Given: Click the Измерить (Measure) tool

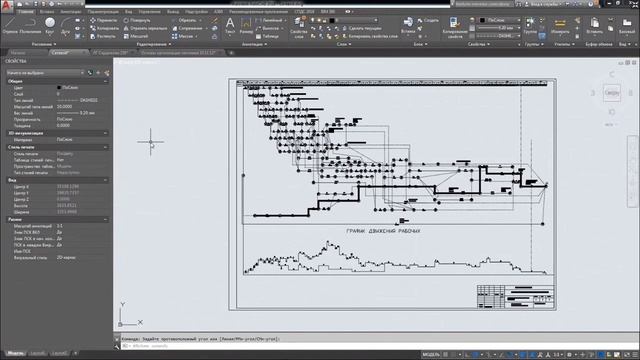Looking at the screenshot, I should 560,25.
